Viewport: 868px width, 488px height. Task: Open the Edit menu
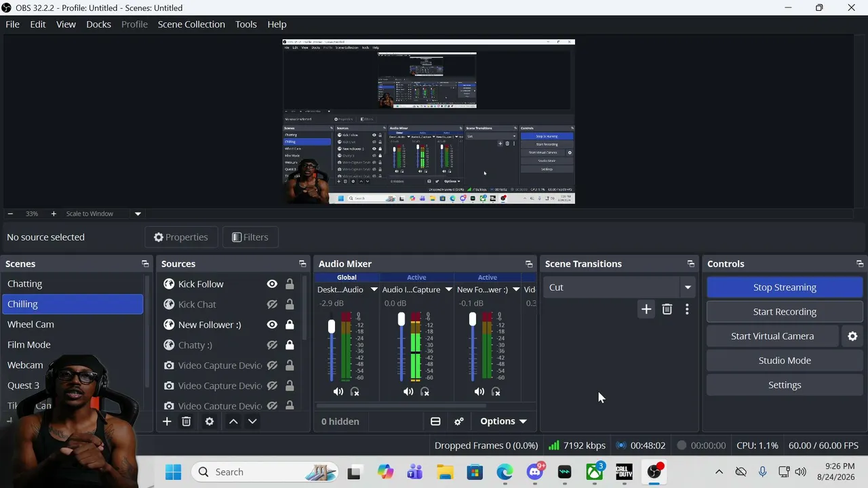click(x=38, y=24)
